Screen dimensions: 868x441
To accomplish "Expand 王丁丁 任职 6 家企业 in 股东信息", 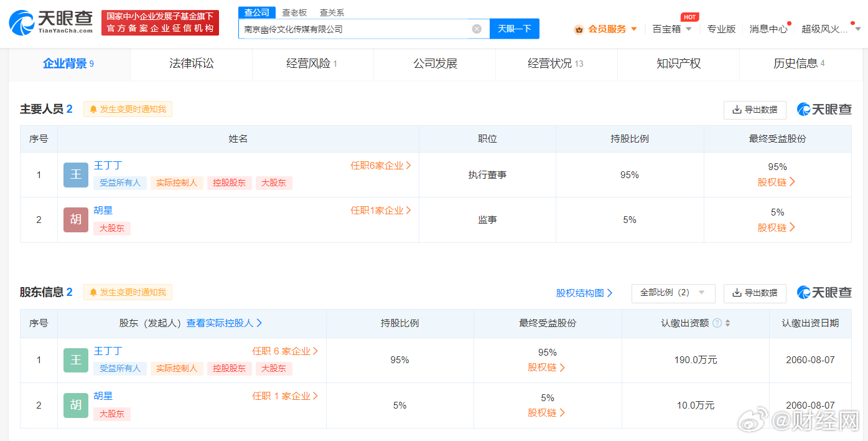I will [285, 351].
